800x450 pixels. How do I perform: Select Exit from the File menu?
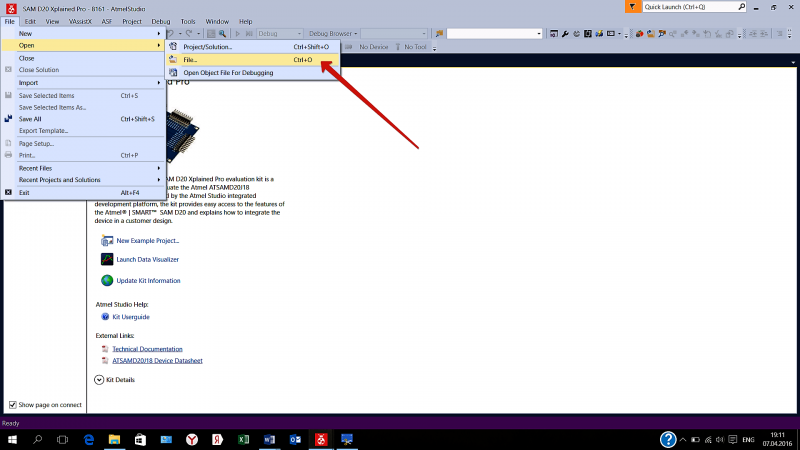(83, 193)
